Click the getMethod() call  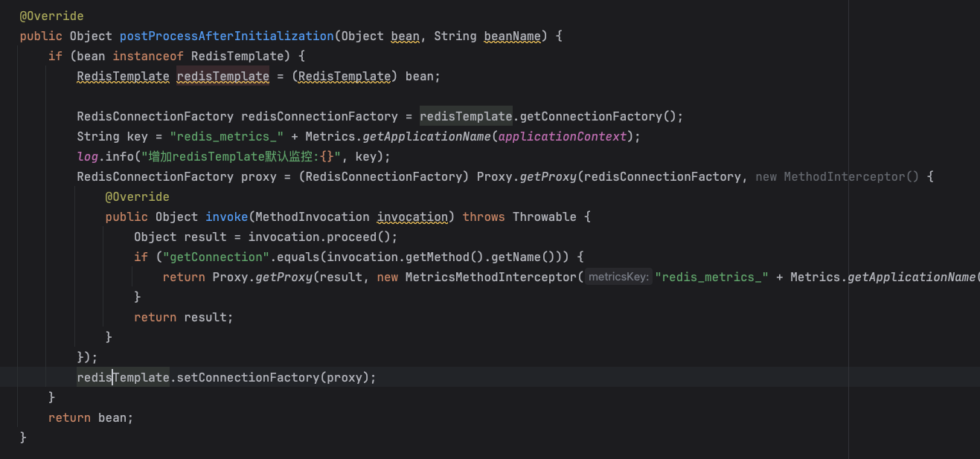441,257
